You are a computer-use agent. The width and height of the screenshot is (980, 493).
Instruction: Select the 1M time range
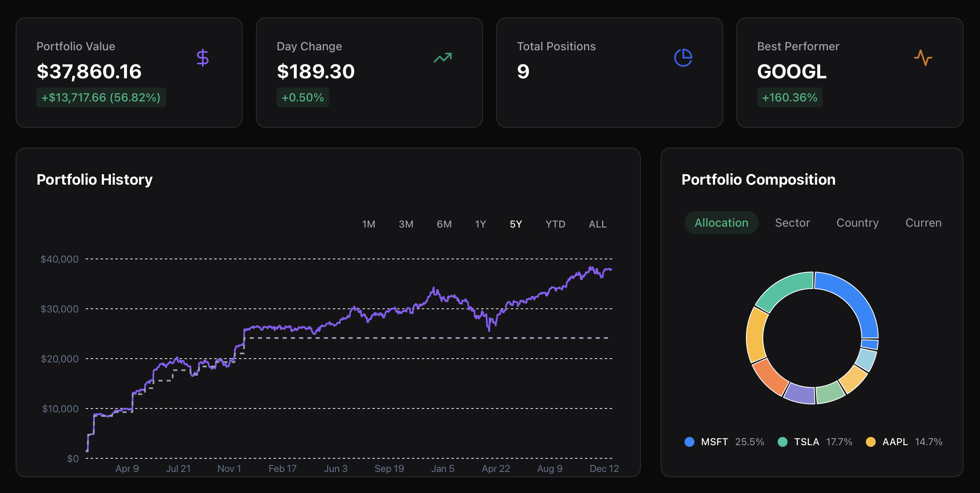(368, 224)
